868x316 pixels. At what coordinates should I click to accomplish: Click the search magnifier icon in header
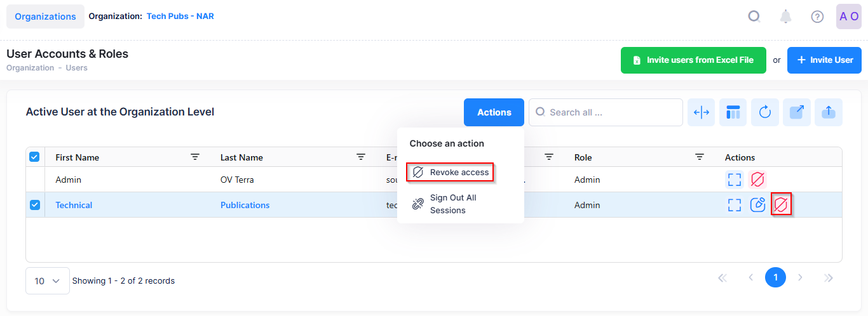tap(754, 16)
